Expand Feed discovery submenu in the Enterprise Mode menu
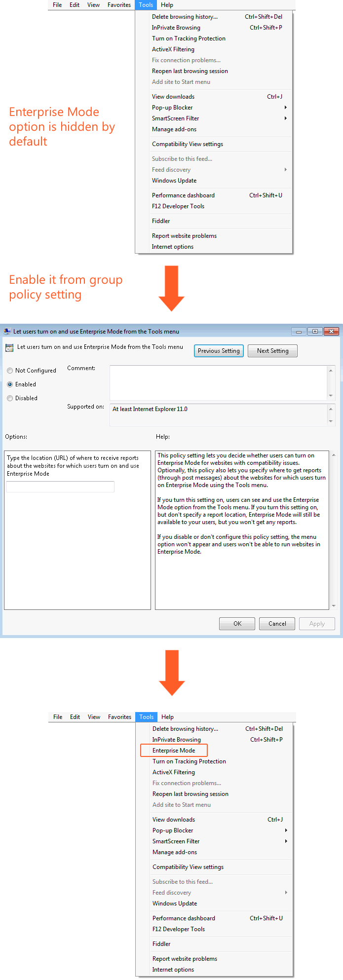Image resolution: width=343 pixels, height=980 pixels. point(286,893)
